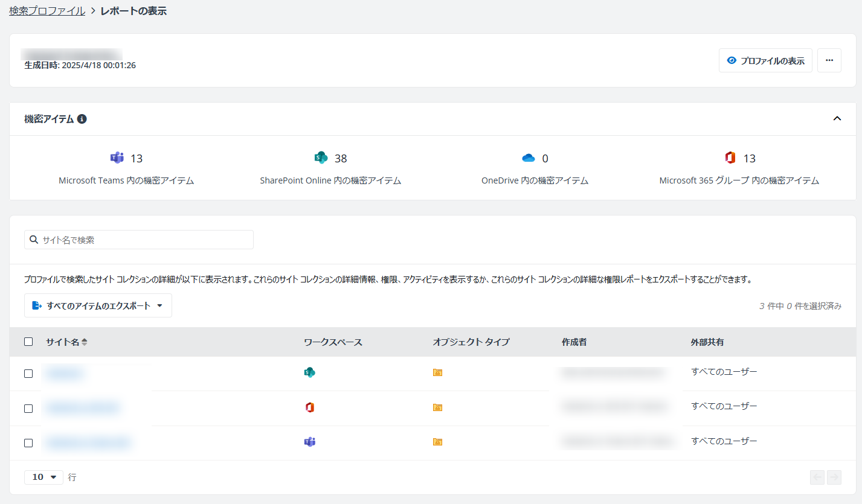Click the SharePoint Online 内の機密アイテム label
This screenshot has height=504, width=862.
(x=330, y=180)
